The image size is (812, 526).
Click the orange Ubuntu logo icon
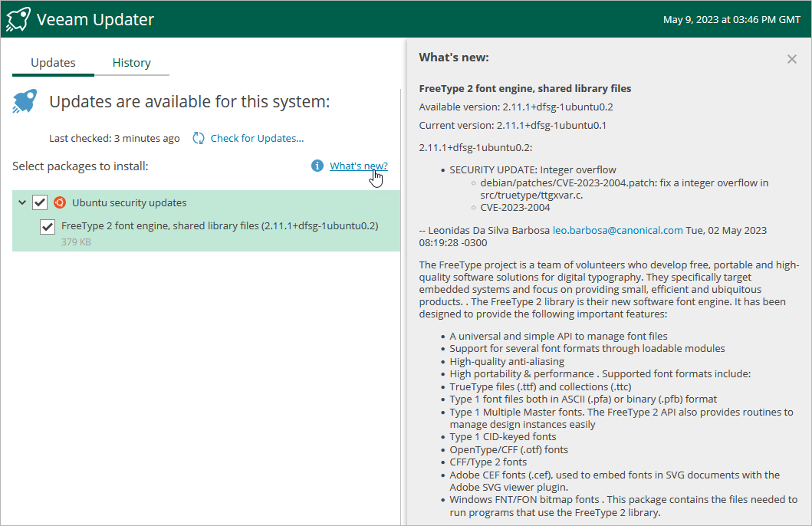(x=60, y=202)
